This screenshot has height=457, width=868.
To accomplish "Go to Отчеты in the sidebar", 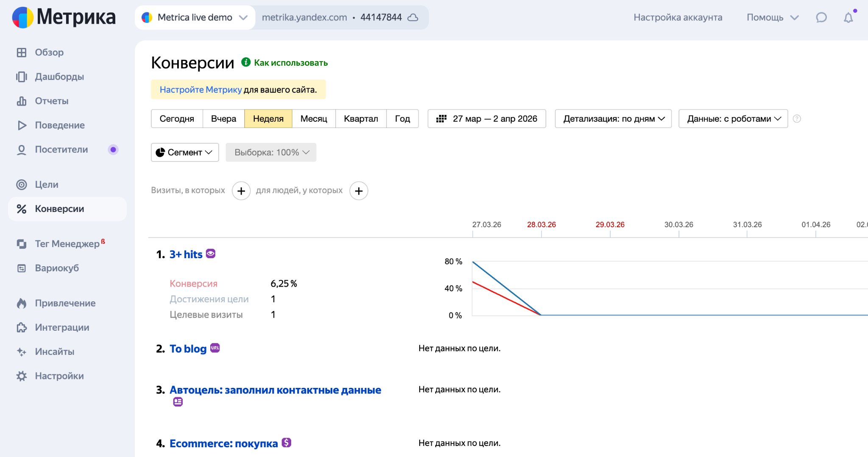I will (52, 101).
